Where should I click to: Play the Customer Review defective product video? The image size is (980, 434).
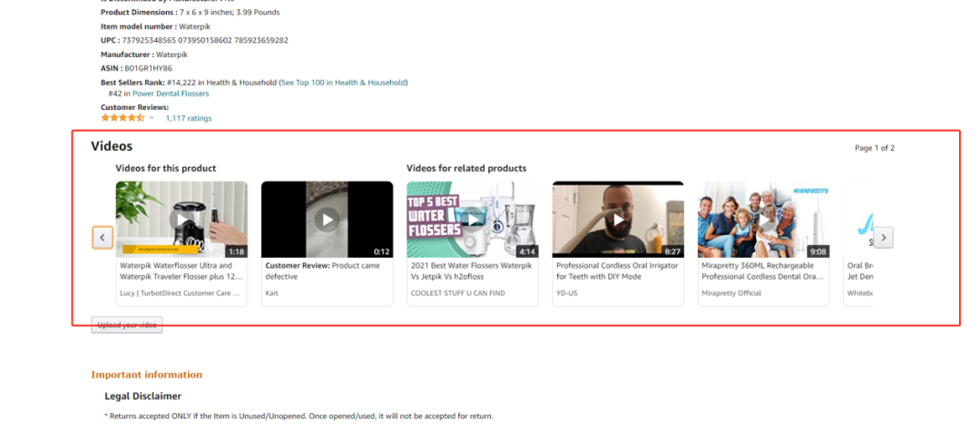[327, 220]
